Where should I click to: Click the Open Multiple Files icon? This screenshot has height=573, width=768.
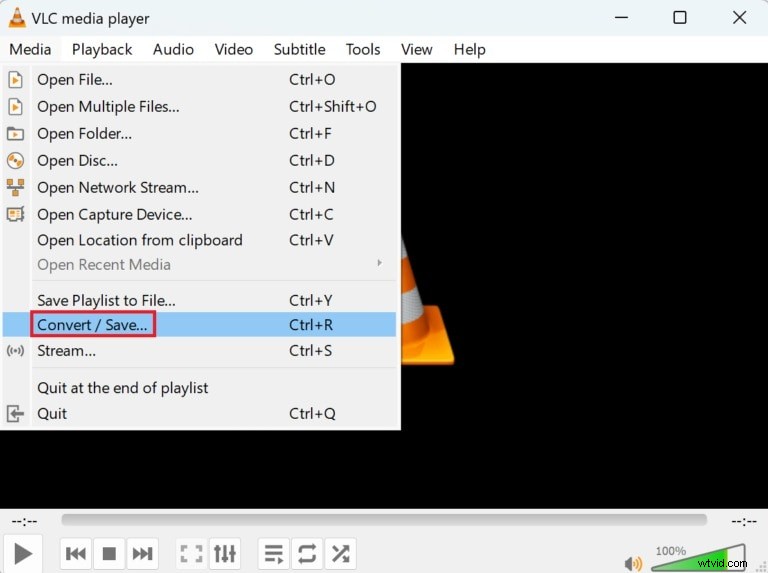(x=16, y=106)
